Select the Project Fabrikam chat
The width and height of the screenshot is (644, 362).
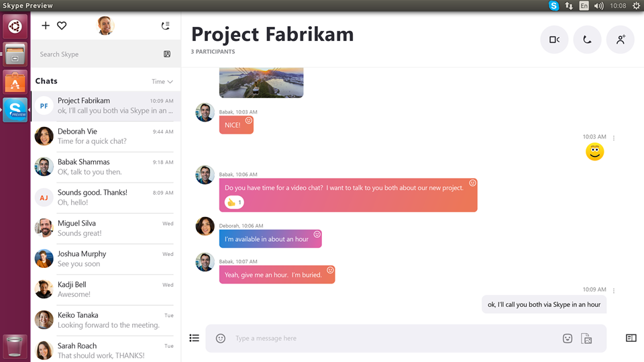pyautogui.click(x=106, y=105)
